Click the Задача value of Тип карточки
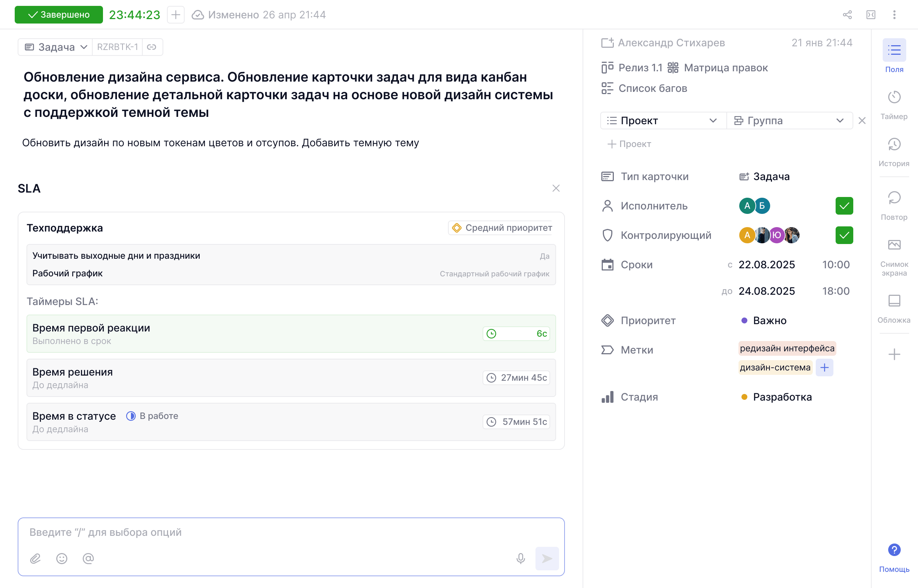The image size is (918, 588). (764, 176)
